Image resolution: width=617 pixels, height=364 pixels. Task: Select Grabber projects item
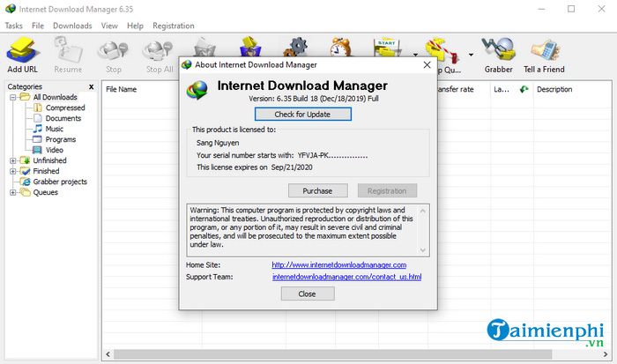click(x=60, y=182)
